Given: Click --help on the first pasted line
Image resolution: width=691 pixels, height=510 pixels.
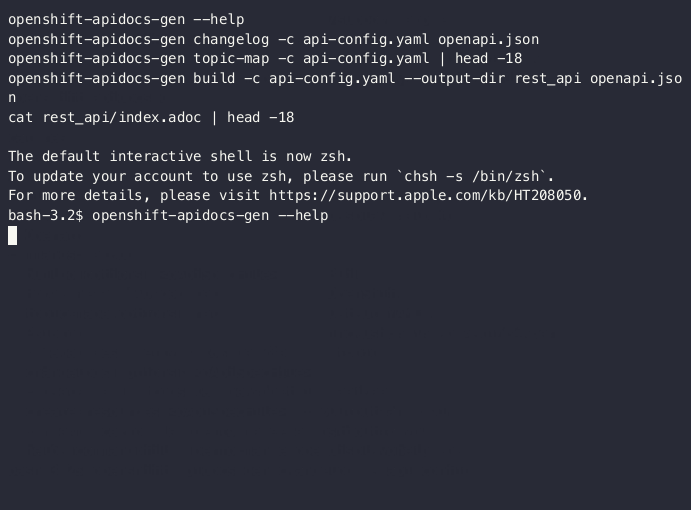Looking at the screenshot, I should 219,20.
